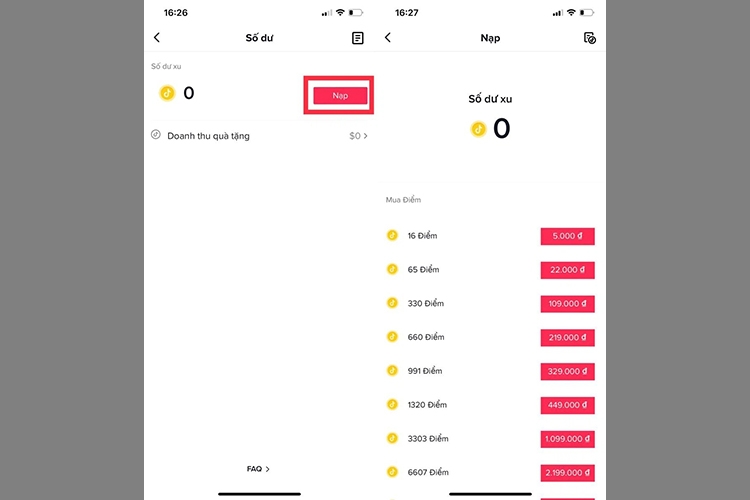Viewport: 750px width, 500px height.
Task: Select the 449.000 đ price button
Action: pos(567,405)
